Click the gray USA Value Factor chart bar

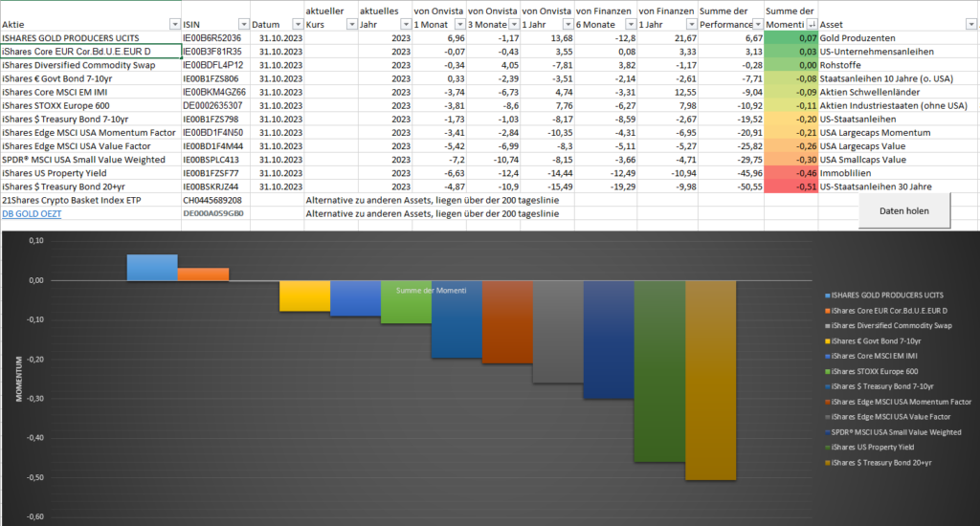pos(558,333)
